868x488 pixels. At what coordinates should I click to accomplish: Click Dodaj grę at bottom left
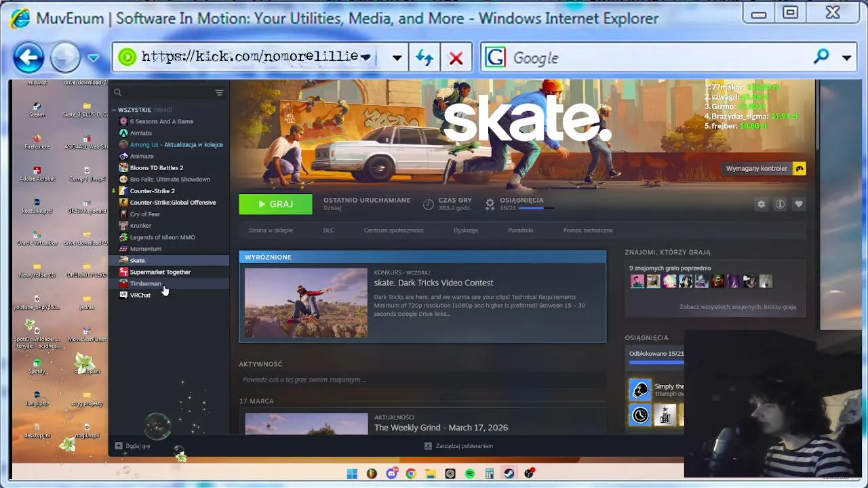point(133,446)
